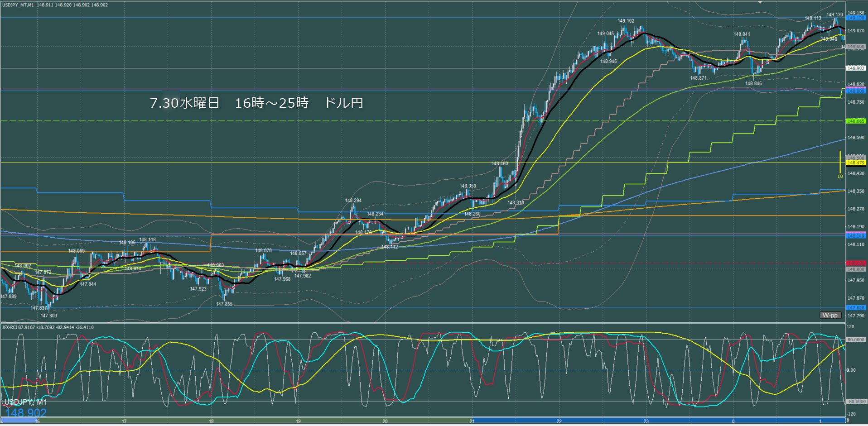Click the large blue 148.902 price display
This screenshot has height=426, width=868.
(26, 413)
